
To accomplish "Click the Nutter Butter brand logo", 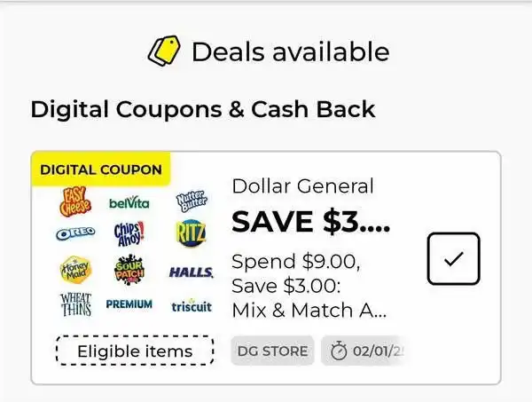I will (192, 201).
